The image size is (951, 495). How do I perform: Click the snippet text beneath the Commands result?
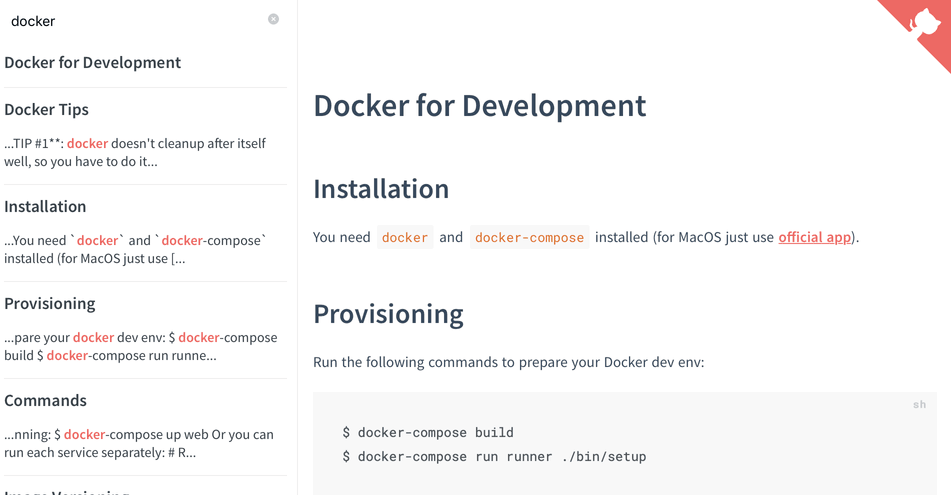pos(138,443)
